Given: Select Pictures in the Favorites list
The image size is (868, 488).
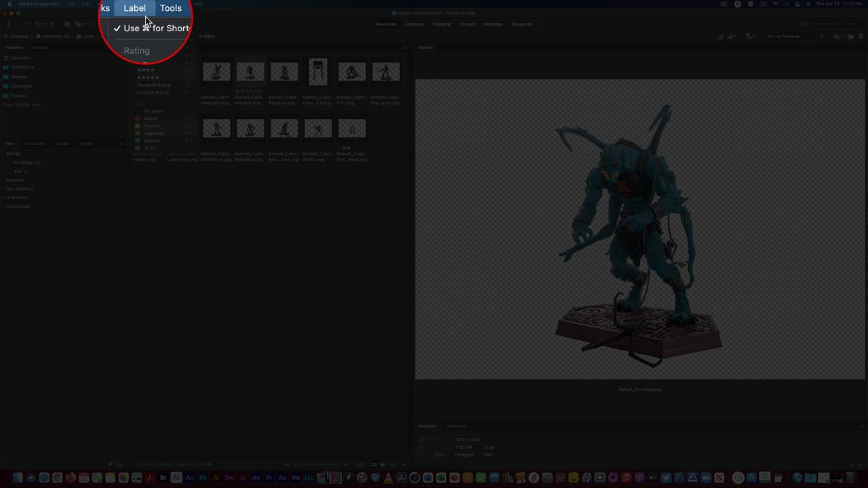Looking at the screenshot, I should pyautogui.click(x=19, y=96).
